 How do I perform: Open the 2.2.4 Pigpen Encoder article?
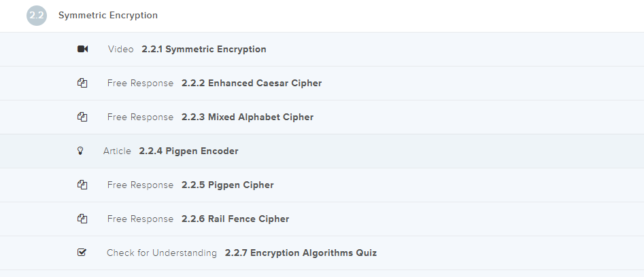(x=188, y=151)
